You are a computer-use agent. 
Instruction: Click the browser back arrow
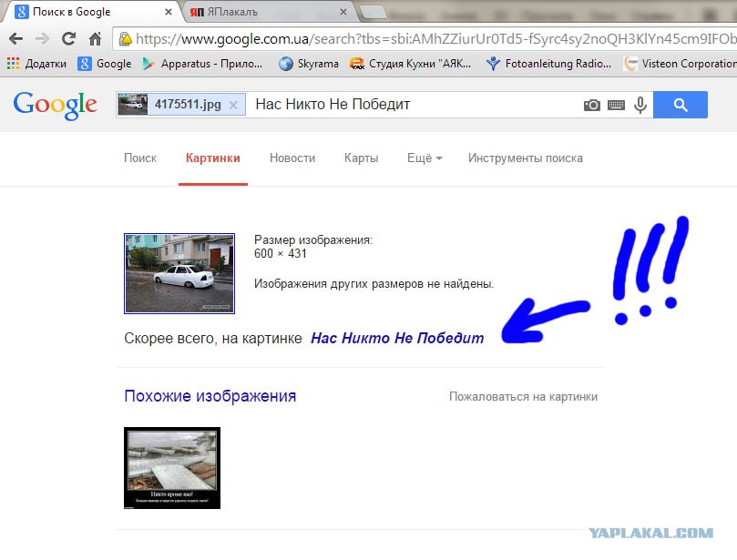click(x=16, y=38)
